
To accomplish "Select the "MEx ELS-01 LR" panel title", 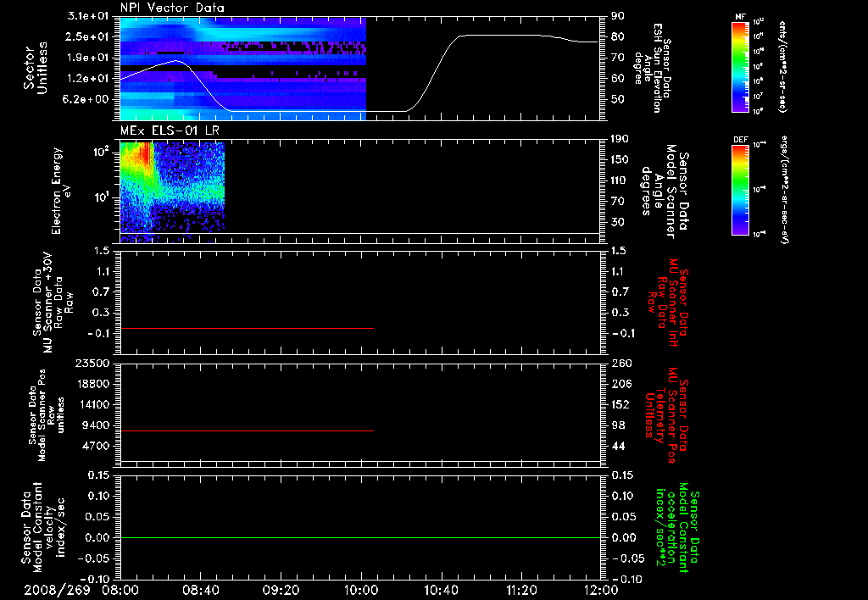I will [169, 131].
